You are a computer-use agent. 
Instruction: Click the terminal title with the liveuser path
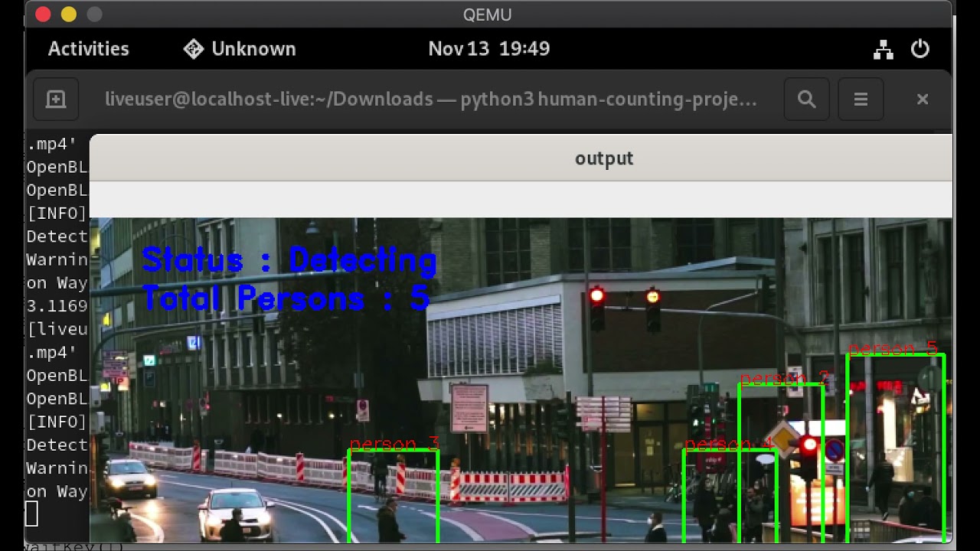[431, 99]
